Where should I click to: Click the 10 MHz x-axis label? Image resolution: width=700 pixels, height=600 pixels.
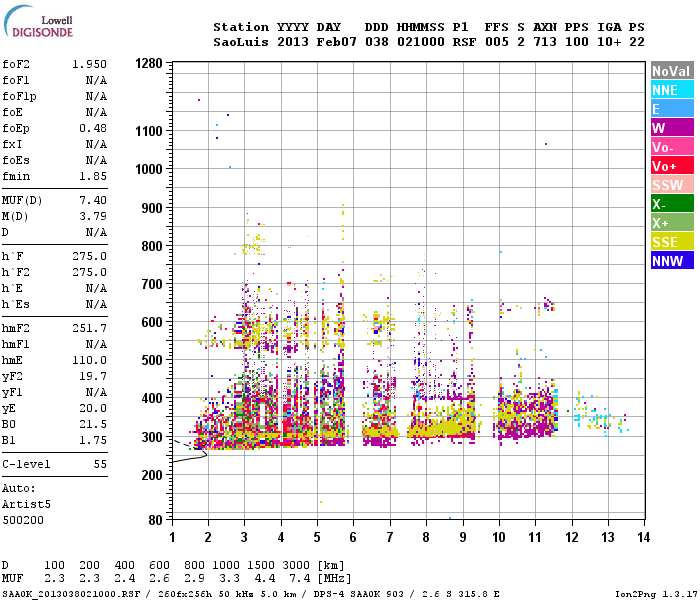pos(499,537)
